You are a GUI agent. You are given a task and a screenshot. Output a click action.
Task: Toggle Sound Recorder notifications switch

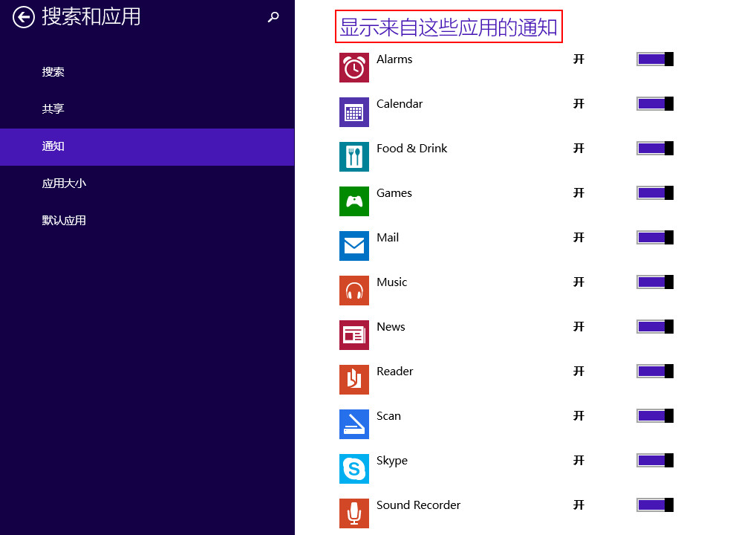[655, 505]
